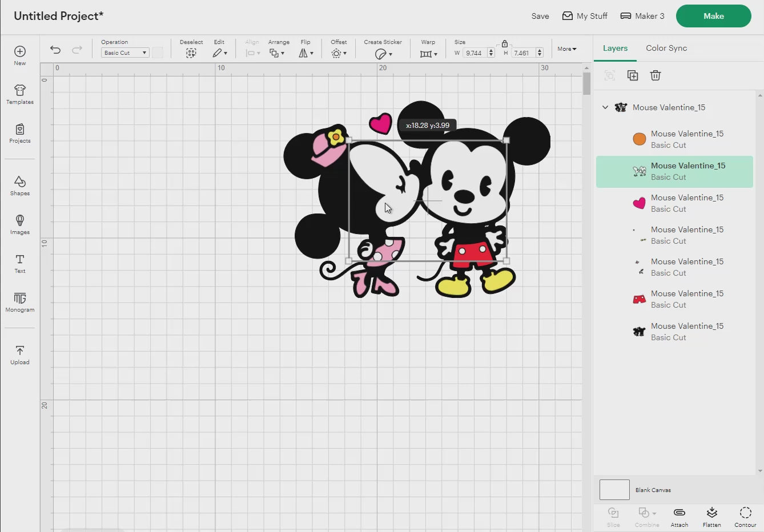The width and height of the screenshot is (764, 532).
Task: Open the Monogram tool
Action: pos(20,303)
